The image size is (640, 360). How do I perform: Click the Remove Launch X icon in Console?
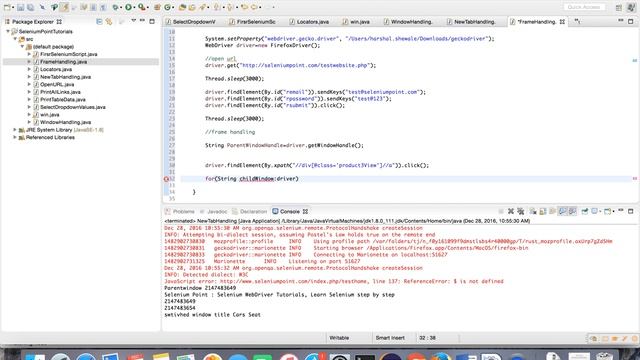(511, 211)
